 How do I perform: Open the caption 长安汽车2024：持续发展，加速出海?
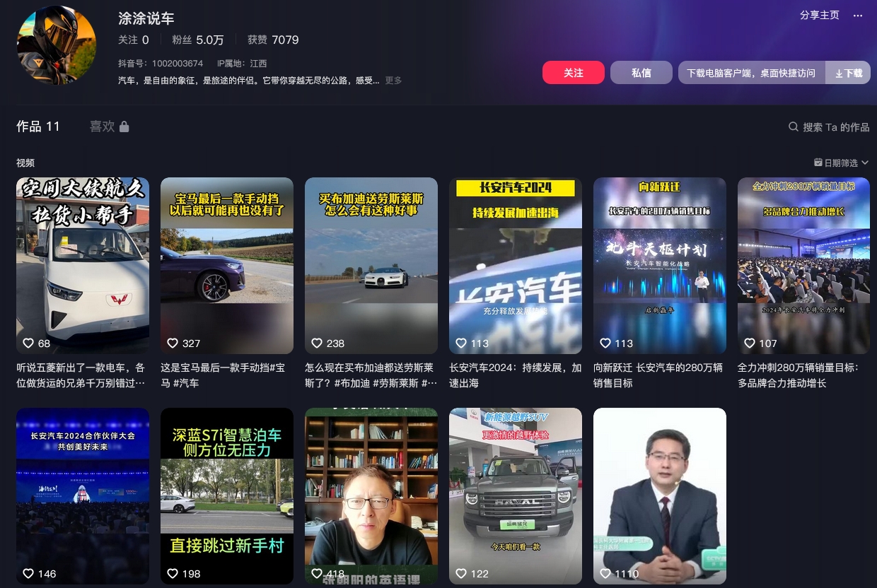click(516, 375)
